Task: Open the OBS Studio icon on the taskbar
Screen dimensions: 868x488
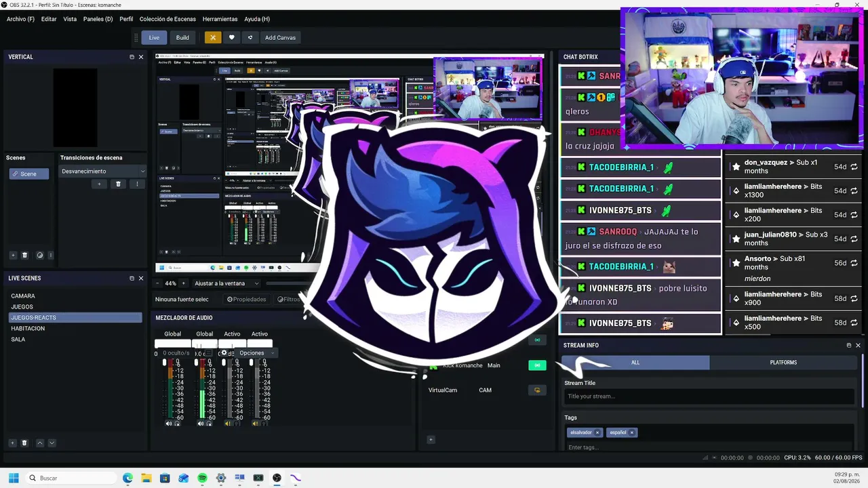Action: pos(277,478)
